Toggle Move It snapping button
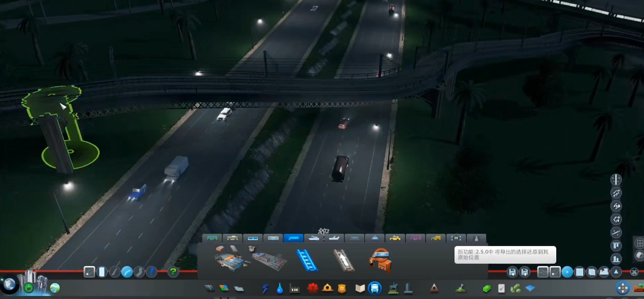Viewport: 644px width, 299px height. (555, 272)
